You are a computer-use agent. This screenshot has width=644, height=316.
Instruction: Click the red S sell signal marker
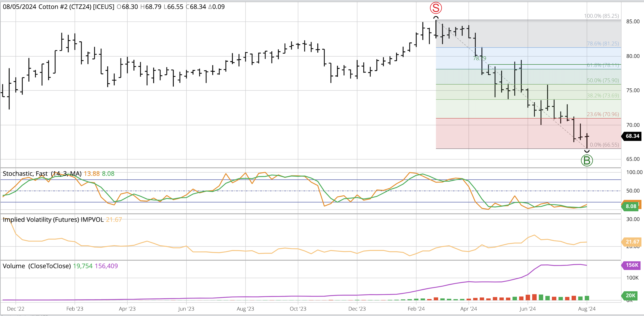point(436,8)
